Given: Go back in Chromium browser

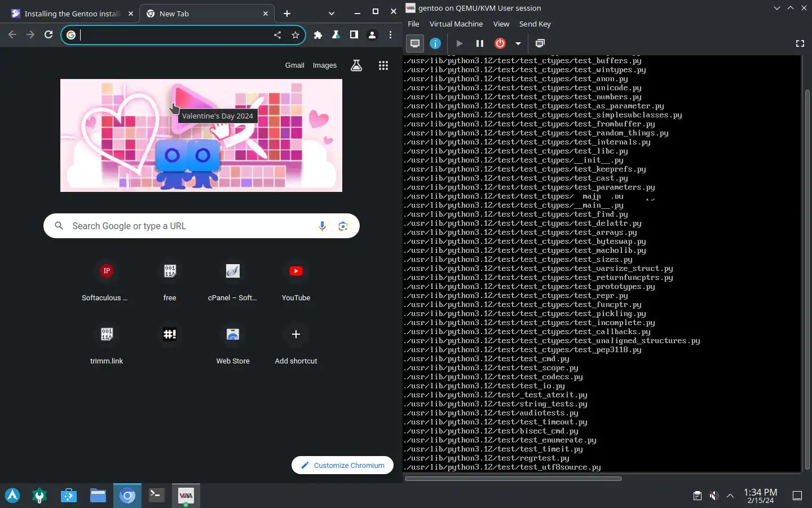Looking at the screenshot, I should (x=12, y=35).
